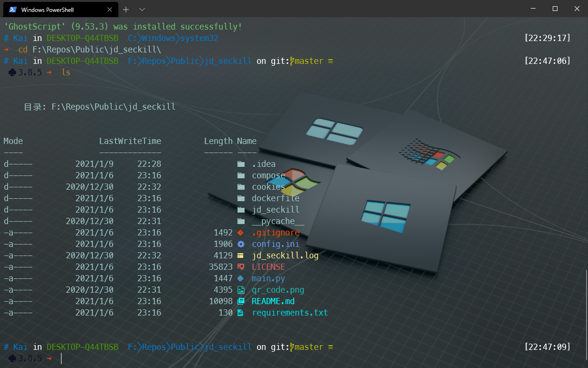The width and height of the screenshot is (588, 368).
Task: Click the LastWriteTime column header
Action: click(x=130, y=141)
